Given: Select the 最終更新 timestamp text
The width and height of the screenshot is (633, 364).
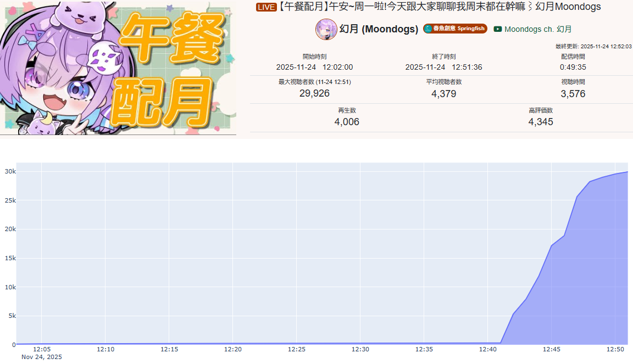Looking at the screenshot, I should click(x=593, y=47).
